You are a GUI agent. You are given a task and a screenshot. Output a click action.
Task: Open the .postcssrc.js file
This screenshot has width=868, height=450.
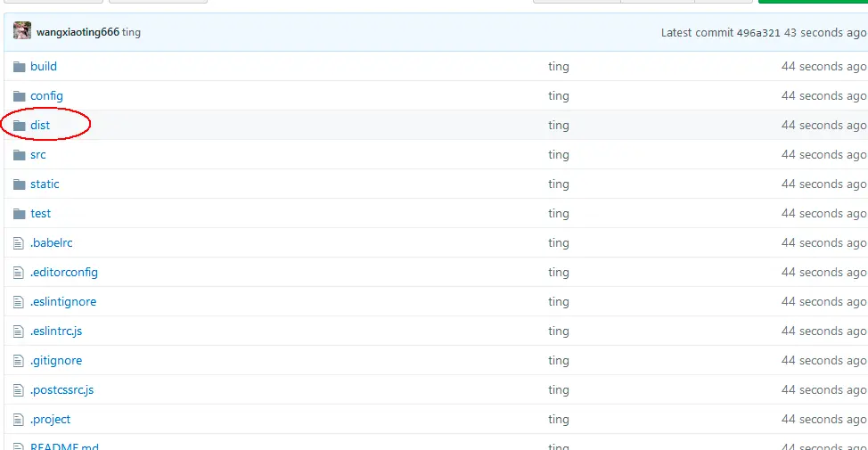62,389
